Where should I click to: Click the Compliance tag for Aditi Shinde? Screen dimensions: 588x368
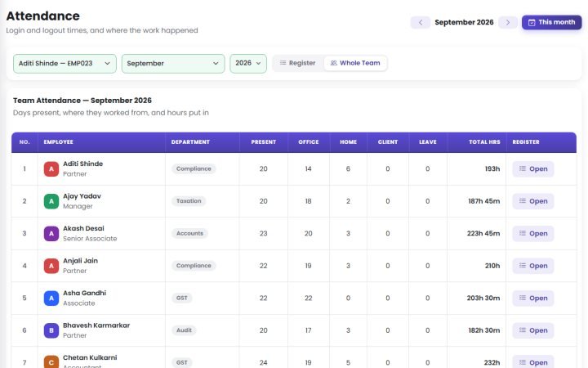point(194,169)
